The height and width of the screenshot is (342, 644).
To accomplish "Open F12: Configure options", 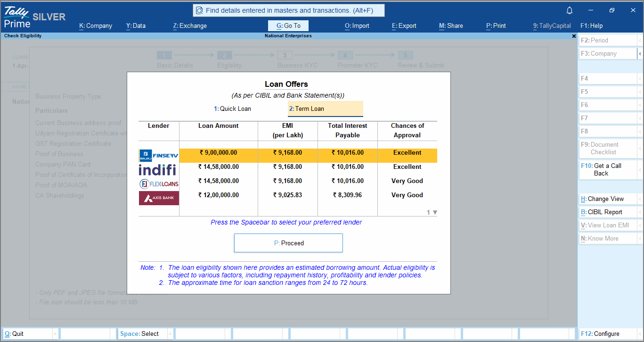I will (x=604, y=334).
